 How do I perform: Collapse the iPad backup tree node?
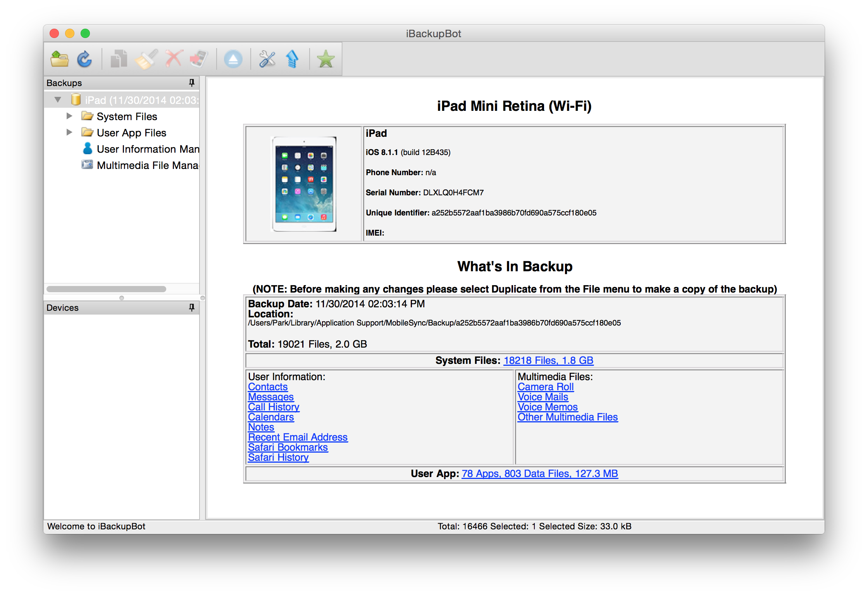tap(58, 100)
